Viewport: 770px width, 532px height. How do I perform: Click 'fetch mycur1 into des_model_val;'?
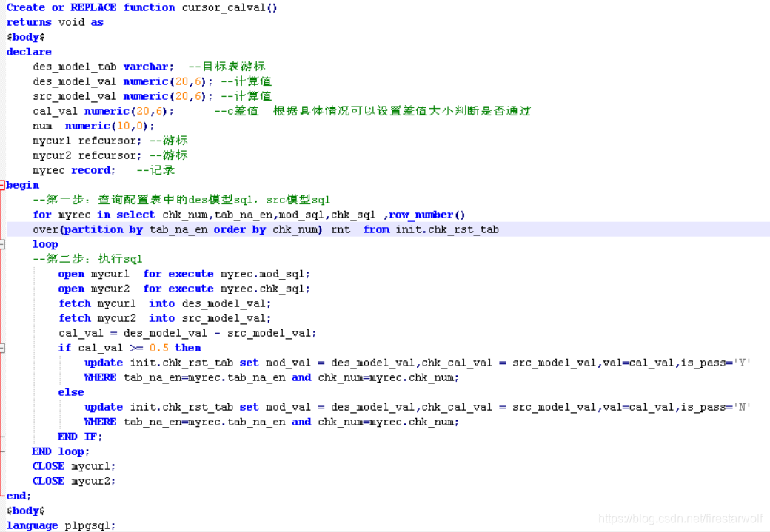pos(165,304)
